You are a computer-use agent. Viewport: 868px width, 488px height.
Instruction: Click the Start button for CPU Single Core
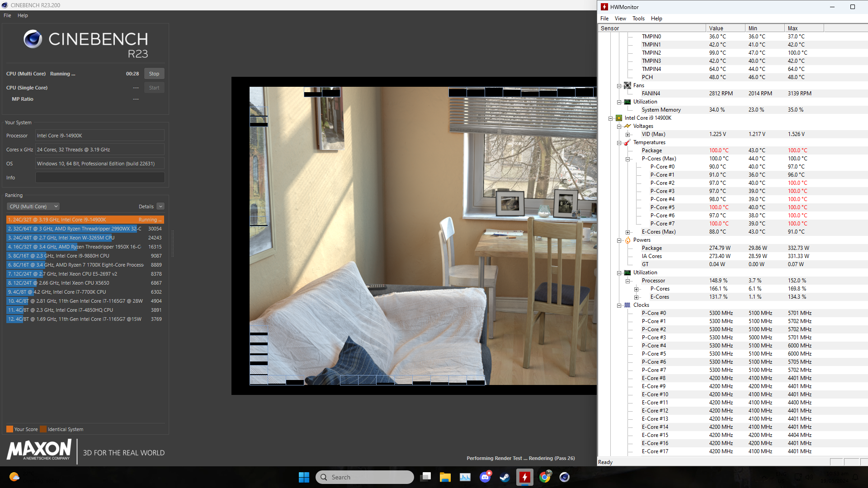(x=154, y=88)
